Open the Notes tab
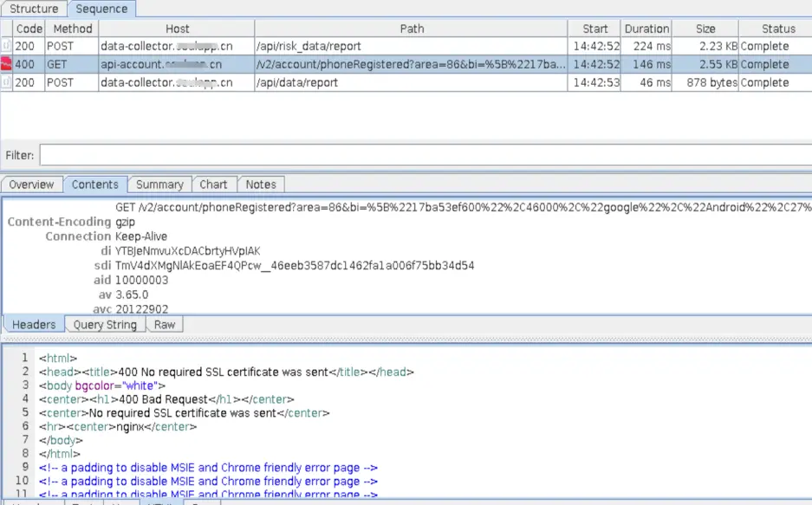The width and height of the screenshot is (812, 505). (261, 185)
